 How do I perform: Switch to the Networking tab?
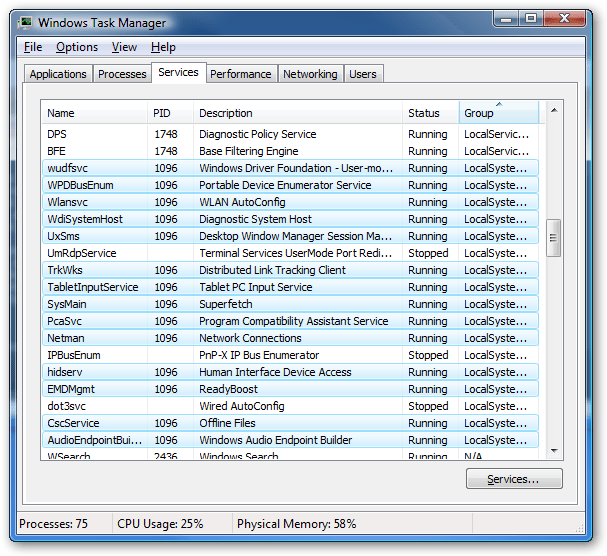click(x=310, y=74)
